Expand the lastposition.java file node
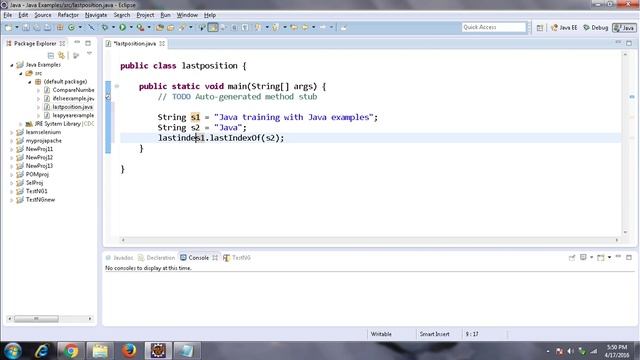Viewport: 640px width, 360px height. [x=39, y=107]
